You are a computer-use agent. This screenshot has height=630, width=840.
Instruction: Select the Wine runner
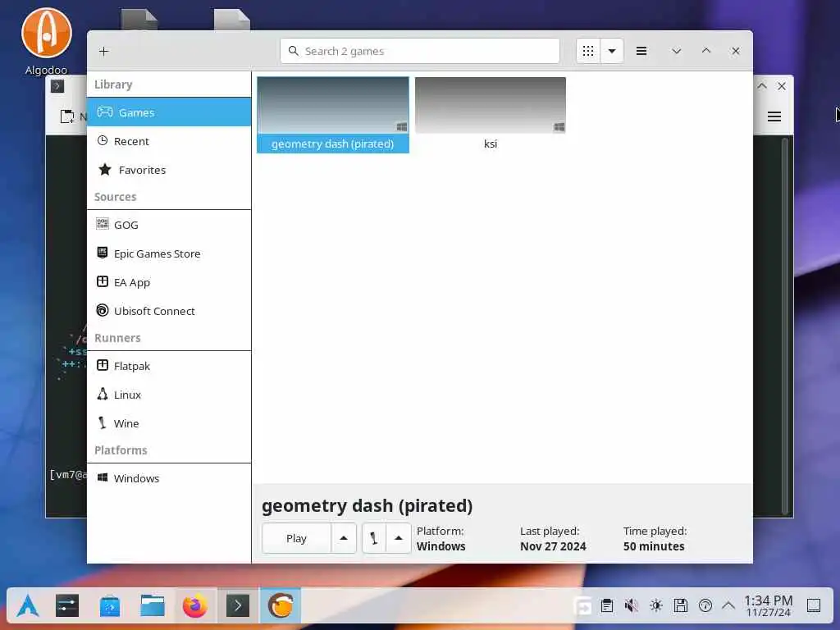coord(169,423)
